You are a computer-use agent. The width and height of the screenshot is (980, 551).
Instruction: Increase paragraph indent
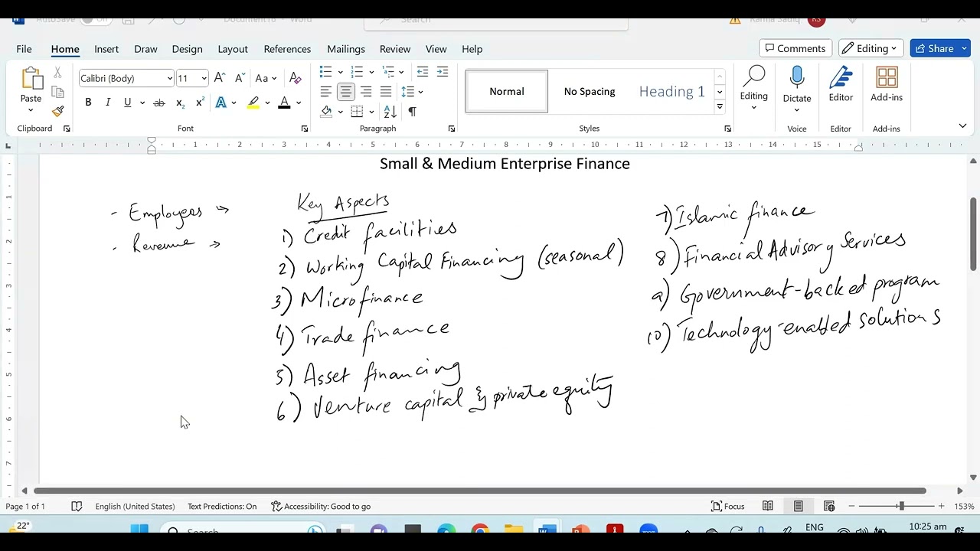click(443, 72)
